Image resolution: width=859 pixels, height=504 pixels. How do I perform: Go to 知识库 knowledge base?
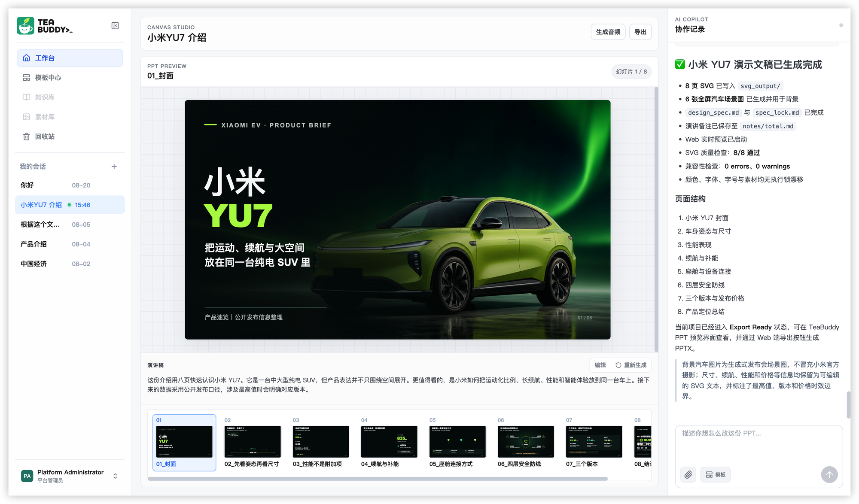[x=70, y=97]
